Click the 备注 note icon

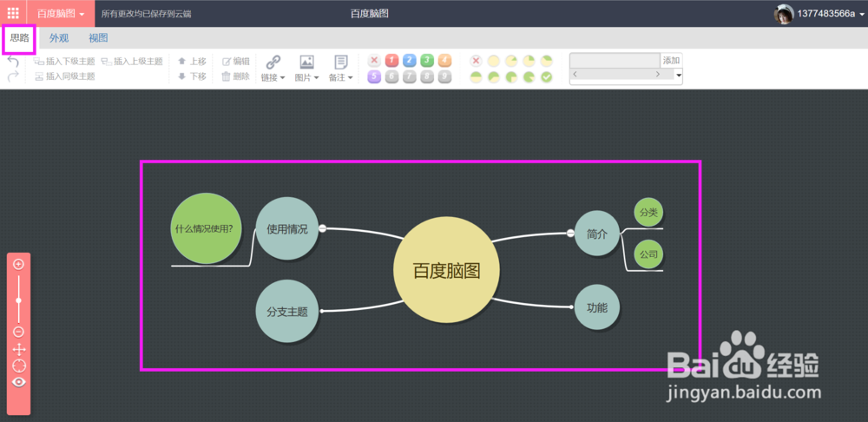341,62
